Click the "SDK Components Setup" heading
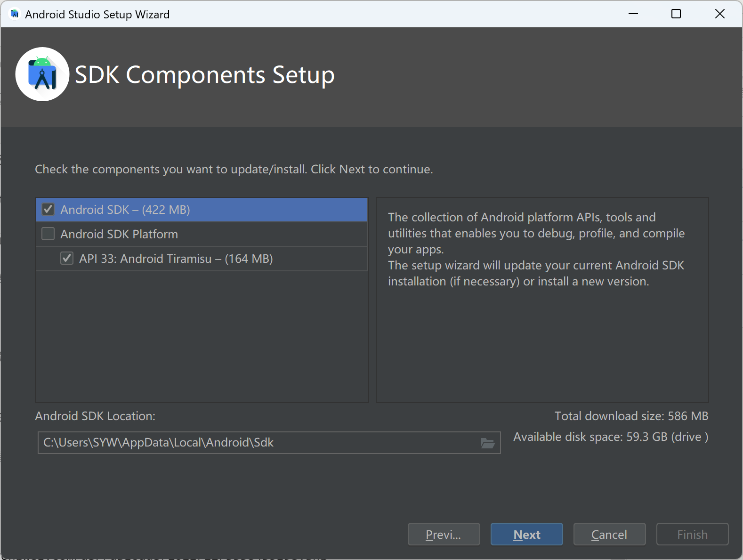 coord(205,75)
